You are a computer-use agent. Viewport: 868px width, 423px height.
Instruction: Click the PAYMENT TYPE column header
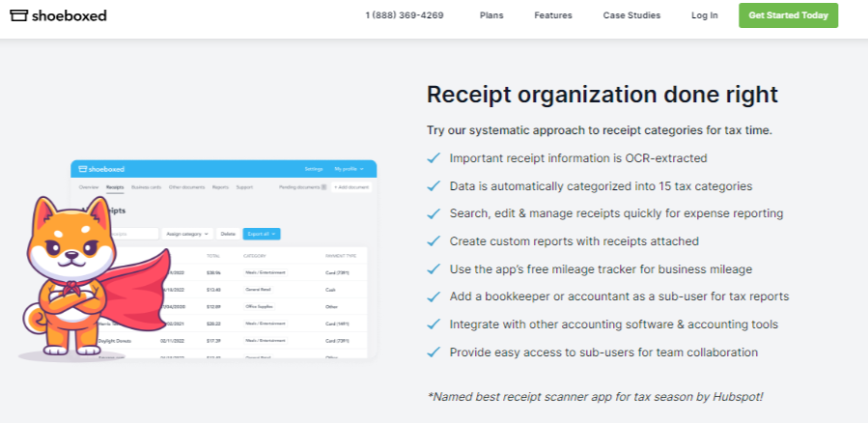pos(341,256)
